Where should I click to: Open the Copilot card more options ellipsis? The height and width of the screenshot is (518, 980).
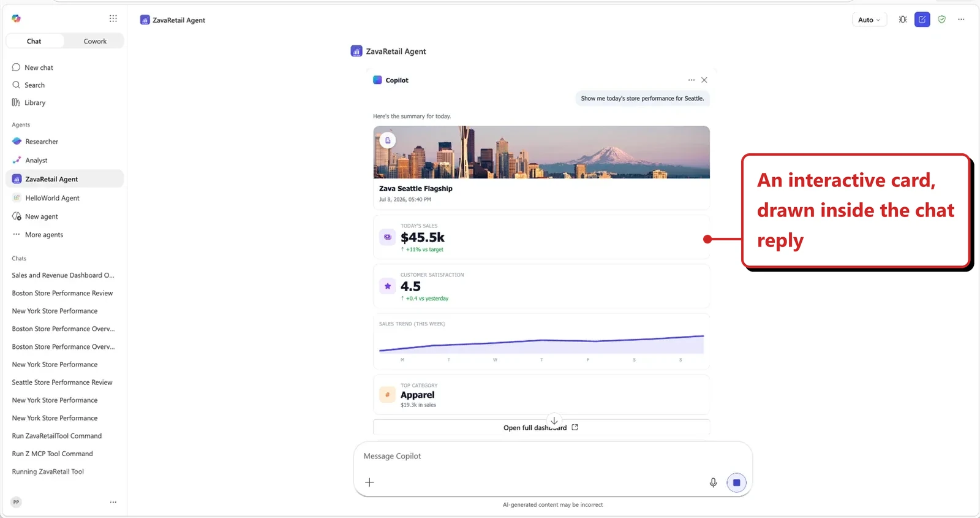click(x=692, y=80)
